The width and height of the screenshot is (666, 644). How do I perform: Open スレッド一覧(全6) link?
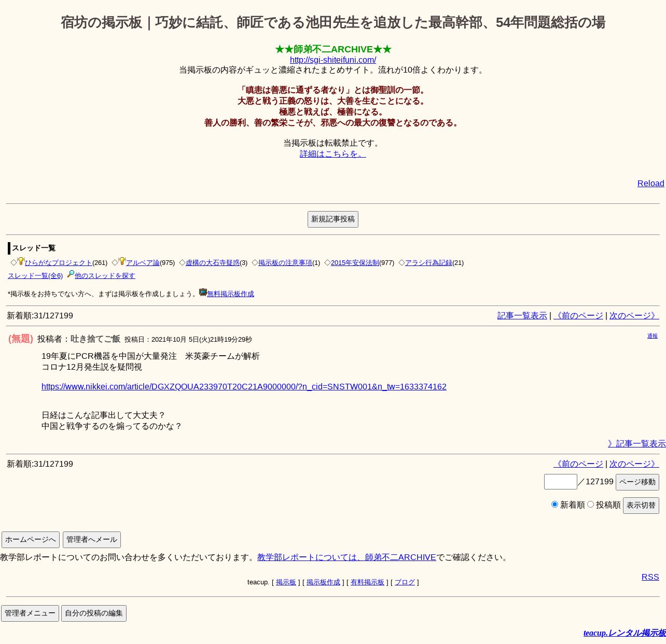[35, 276]
